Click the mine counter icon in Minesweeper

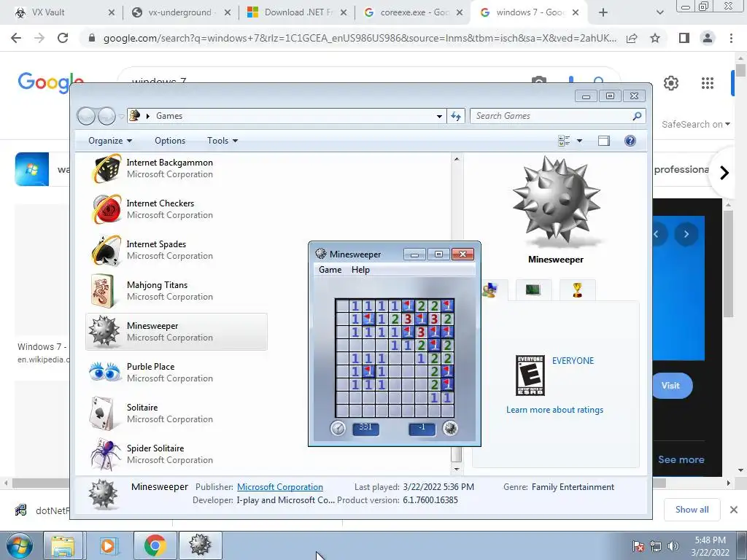[x=449, y=428]
